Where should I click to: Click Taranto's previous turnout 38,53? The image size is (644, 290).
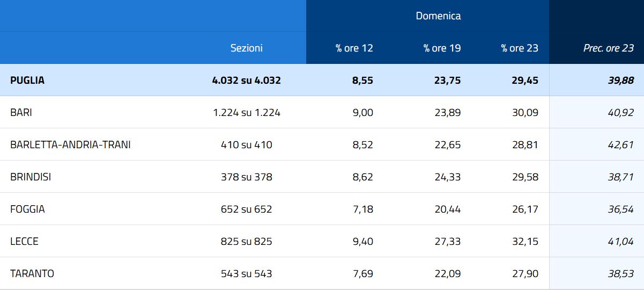[x=620, y=273]
